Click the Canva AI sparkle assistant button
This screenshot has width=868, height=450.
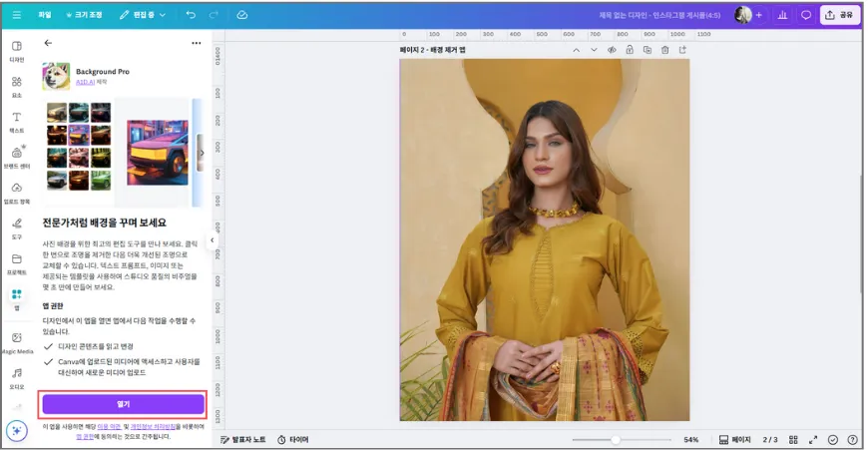click(17, 431)
